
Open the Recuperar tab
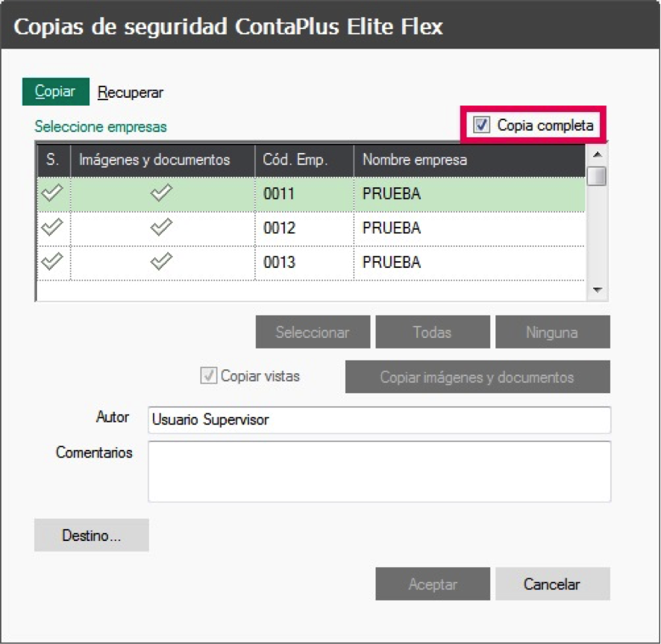[x=131, y=93]
